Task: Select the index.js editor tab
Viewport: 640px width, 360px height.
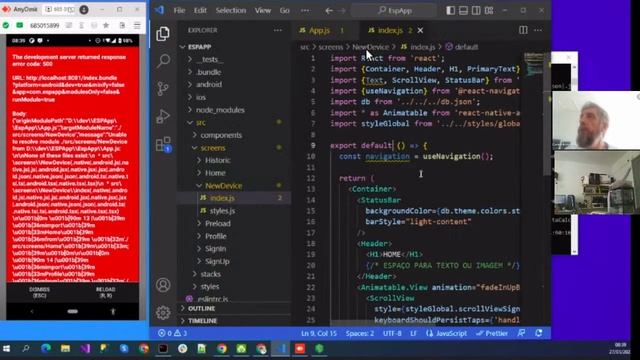Action: pyautogui.click(x=390, y=30)
